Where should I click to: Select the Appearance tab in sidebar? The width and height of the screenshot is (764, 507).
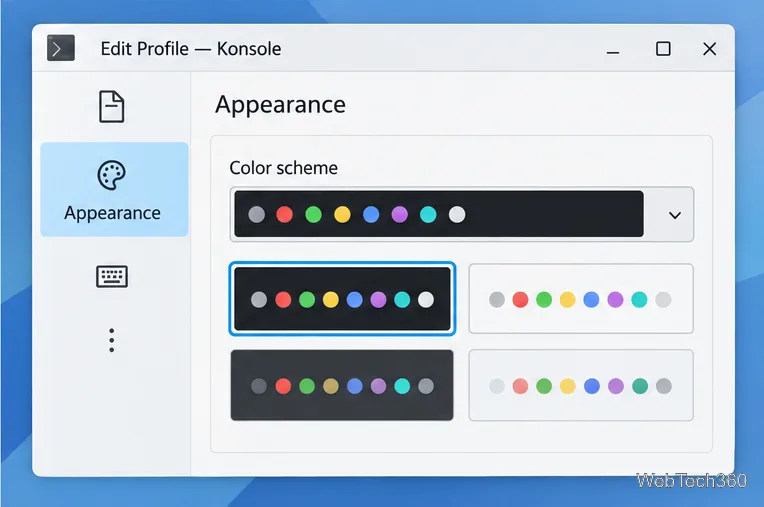pyautogui.click(x=114, y=189)
